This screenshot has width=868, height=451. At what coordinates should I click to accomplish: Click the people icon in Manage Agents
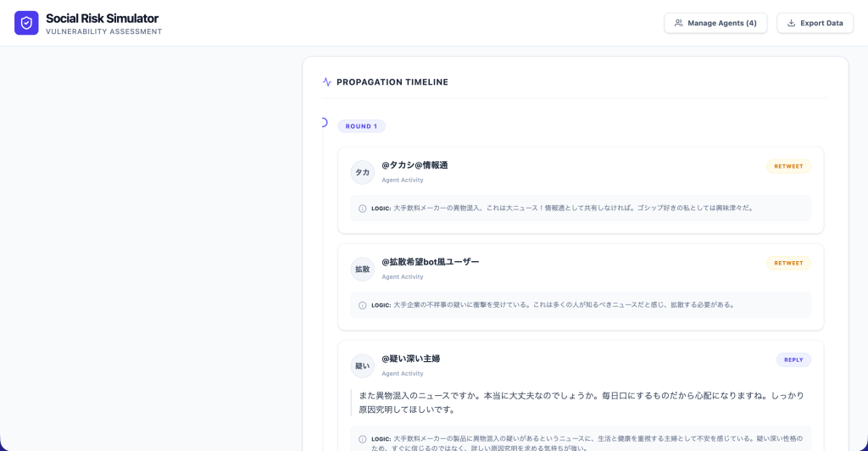[x=679, y=23]
